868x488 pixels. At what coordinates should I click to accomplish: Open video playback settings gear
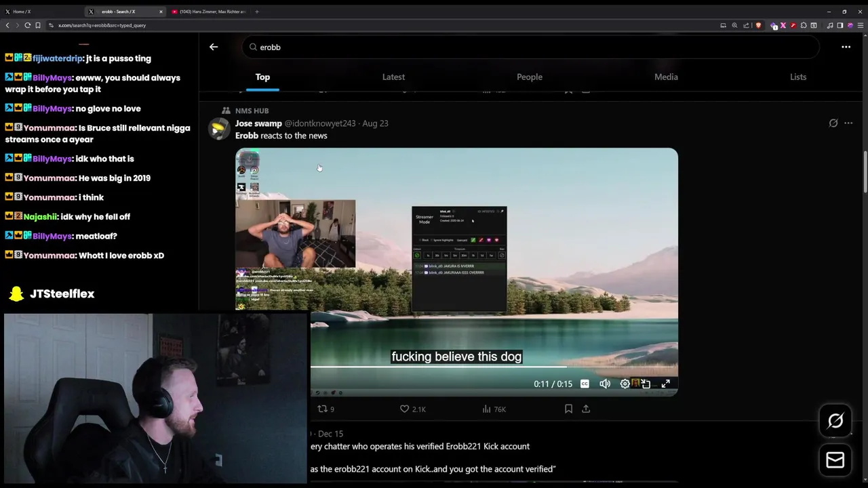pos(625,384)
